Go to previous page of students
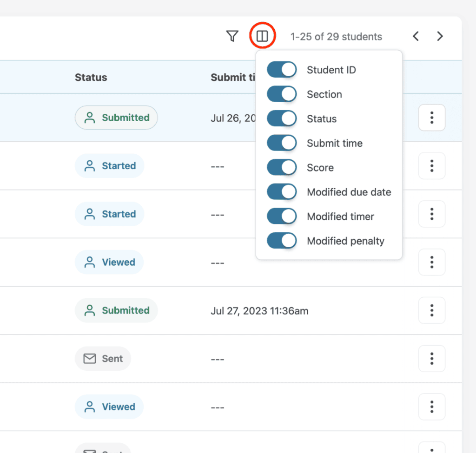 pos(416,36)
